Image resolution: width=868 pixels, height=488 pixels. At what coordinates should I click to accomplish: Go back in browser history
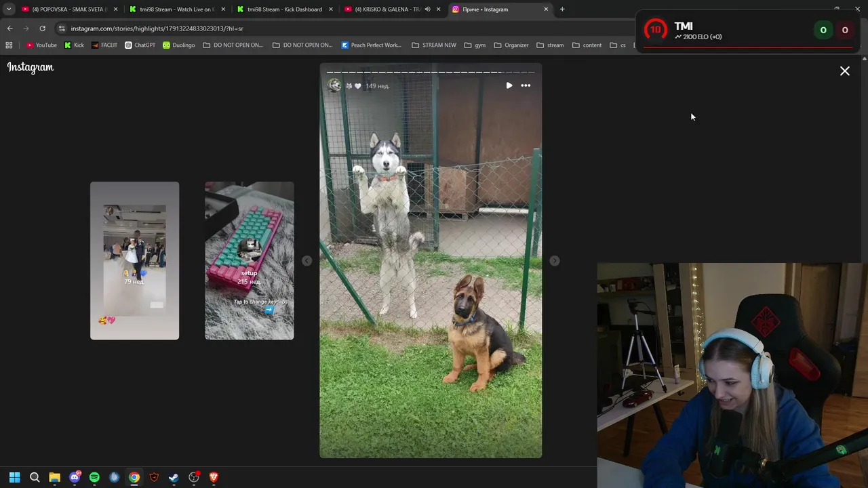pyautogui.click(x=9, y=28)
